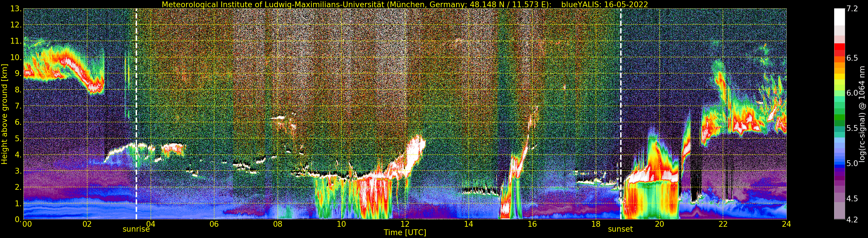Select the "06" time axis tick label
Screen dimensions: 868x238
[214, 224]
